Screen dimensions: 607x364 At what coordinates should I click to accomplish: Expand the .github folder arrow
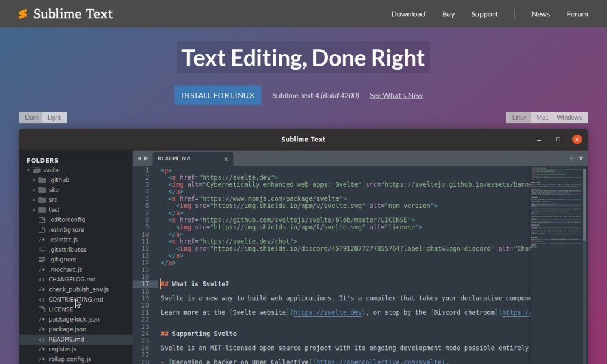point(34,180)
